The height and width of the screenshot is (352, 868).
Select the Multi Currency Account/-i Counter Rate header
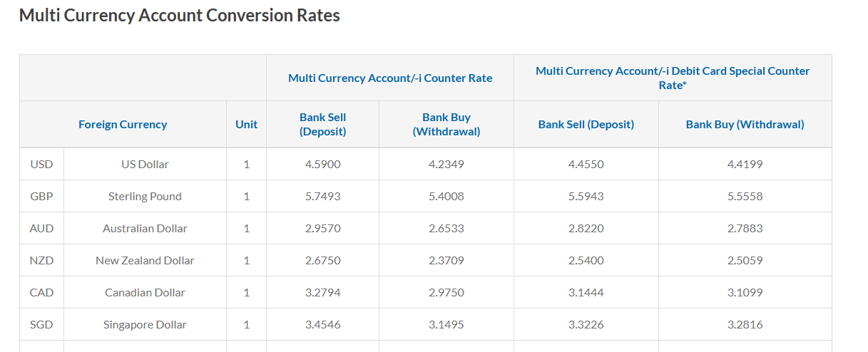pyautogui.click(x=390, y=78)
